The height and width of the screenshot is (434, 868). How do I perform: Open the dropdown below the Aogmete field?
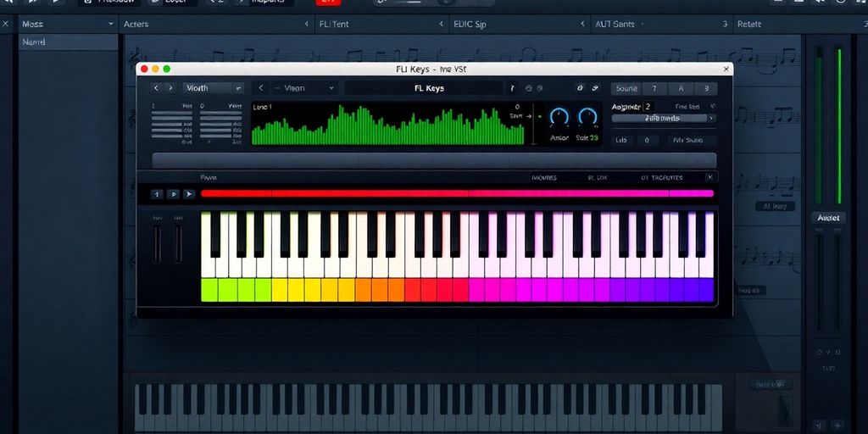[664, 119]
